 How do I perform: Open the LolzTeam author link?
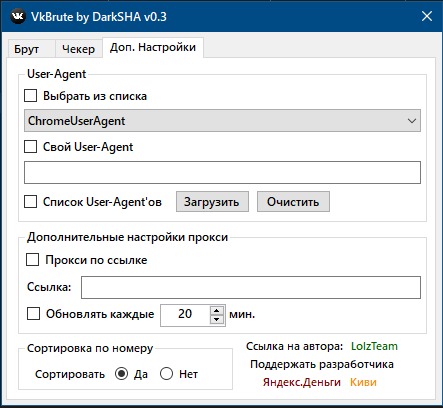pos(374,346)
